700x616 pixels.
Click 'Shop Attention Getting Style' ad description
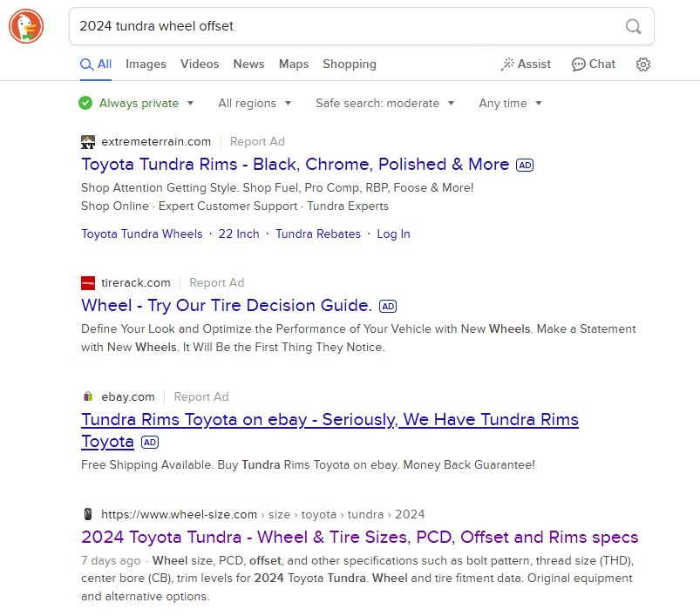pos(277,188)
